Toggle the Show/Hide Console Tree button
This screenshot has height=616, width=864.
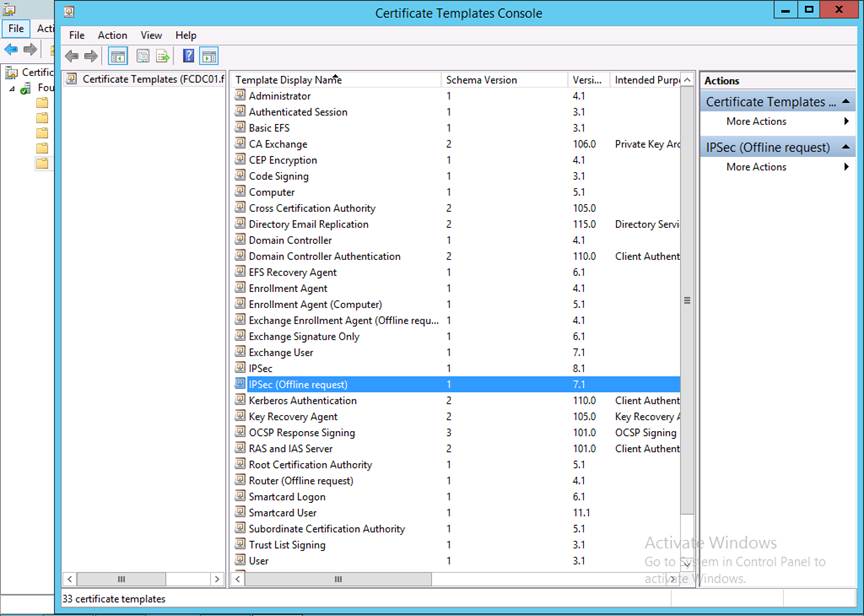point(118,57)
